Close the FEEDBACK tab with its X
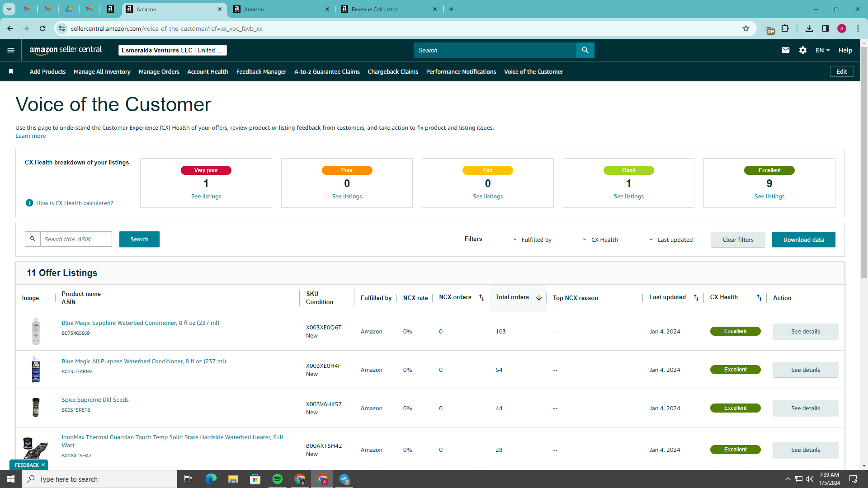868x488 pixels. pyautogui.click(x=43, y=465)
